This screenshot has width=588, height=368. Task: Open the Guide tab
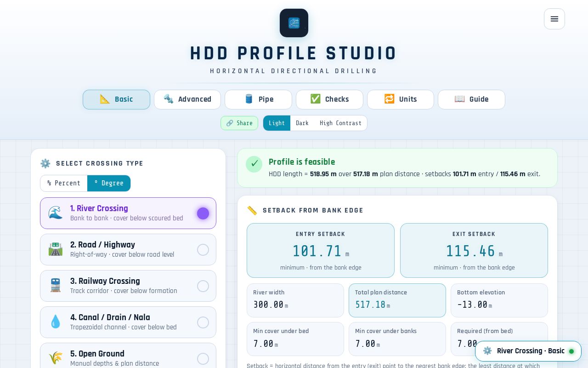[x=471, y=99]
